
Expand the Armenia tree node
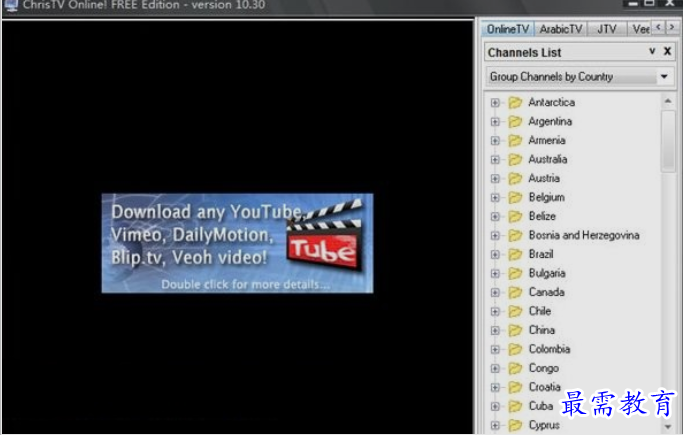click(495, 141)
